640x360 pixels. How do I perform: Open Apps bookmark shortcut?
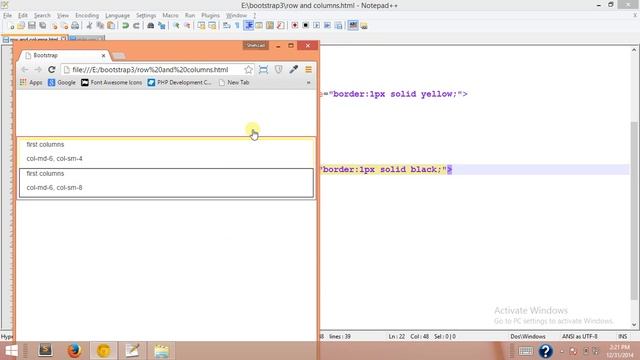point(31,82)
